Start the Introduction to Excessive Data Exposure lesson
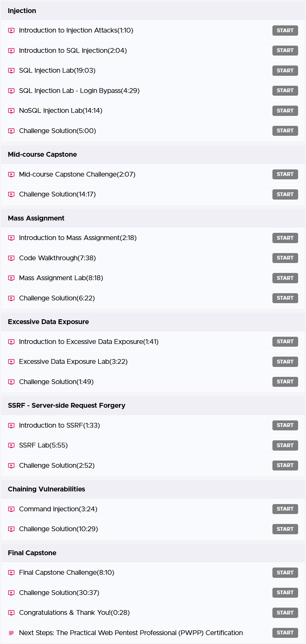 pos(285,342)
